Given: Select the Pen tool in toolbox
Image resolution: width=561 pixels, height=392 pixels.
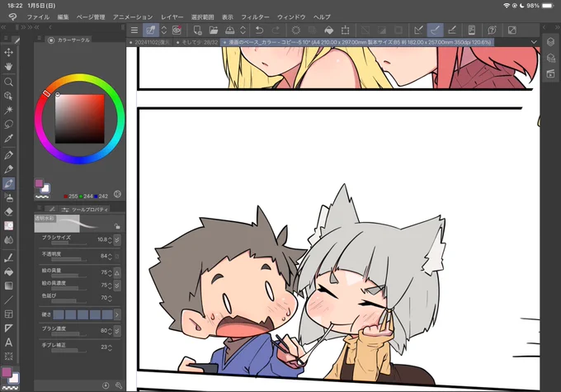Looking at the screenshot, I should click(8, 155).
